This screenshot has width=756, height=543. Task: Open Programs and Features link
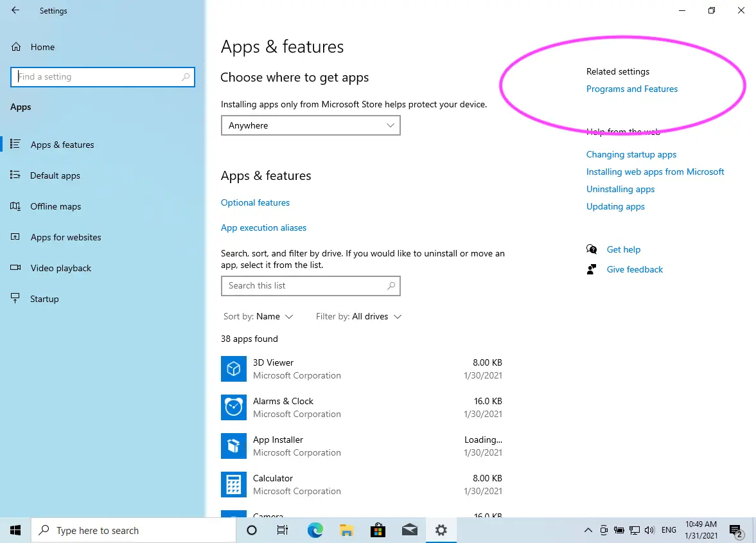click(631, 89)
